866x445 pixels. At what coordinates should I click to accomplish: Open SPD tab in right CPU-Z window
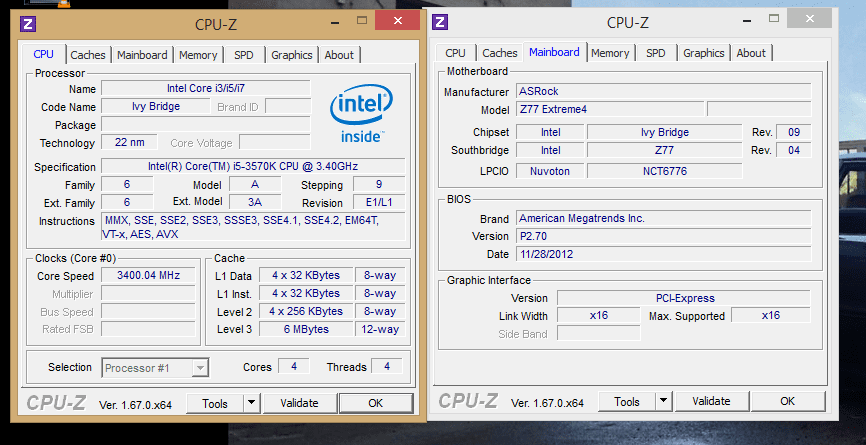pyautogui.click(x=656, y=53)
